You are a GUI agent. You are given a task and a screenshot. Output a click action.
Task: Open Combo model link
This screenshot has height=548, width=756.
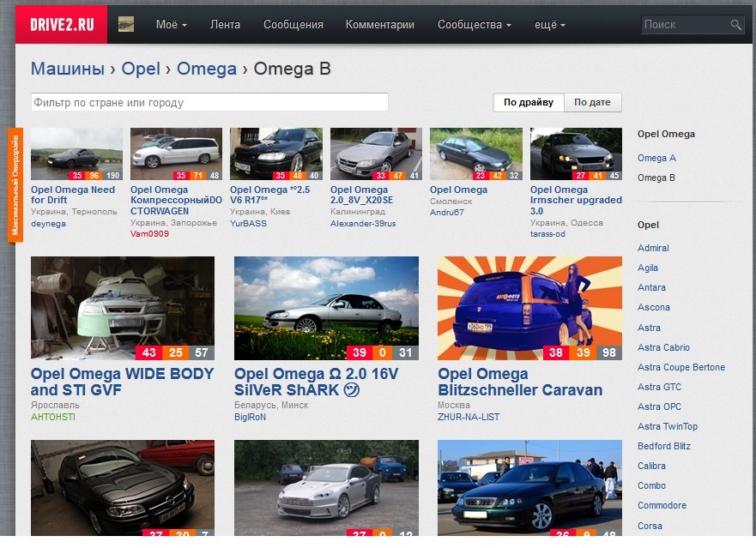pos(651,486)
